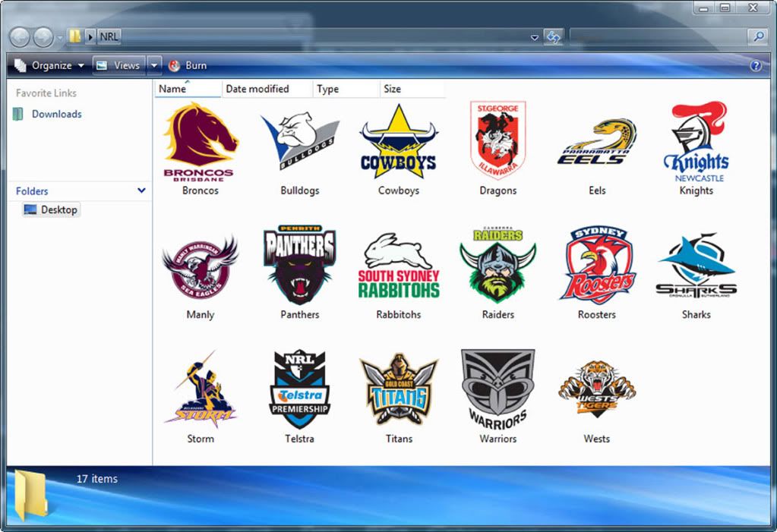Click inside the search input field
The height and width of the screenshot is (532, 777).
pos(659,36)
